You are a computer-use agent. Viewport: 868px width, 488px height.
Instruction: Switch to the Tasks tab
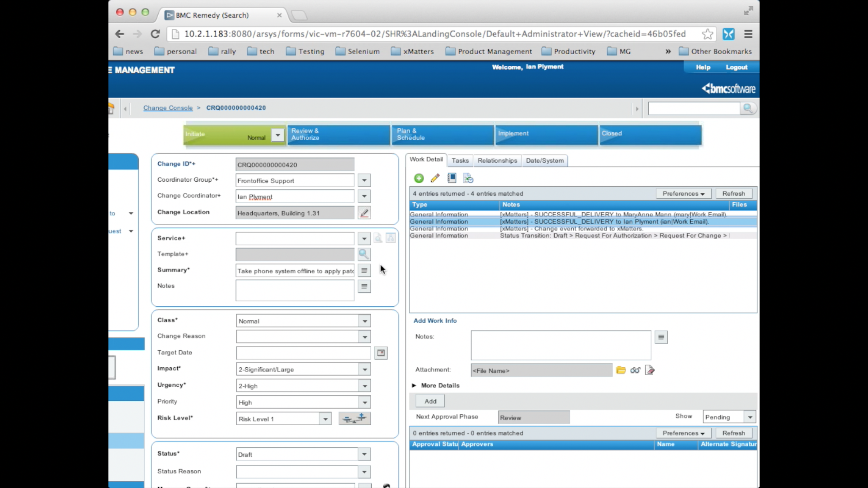tap(460, 160)
